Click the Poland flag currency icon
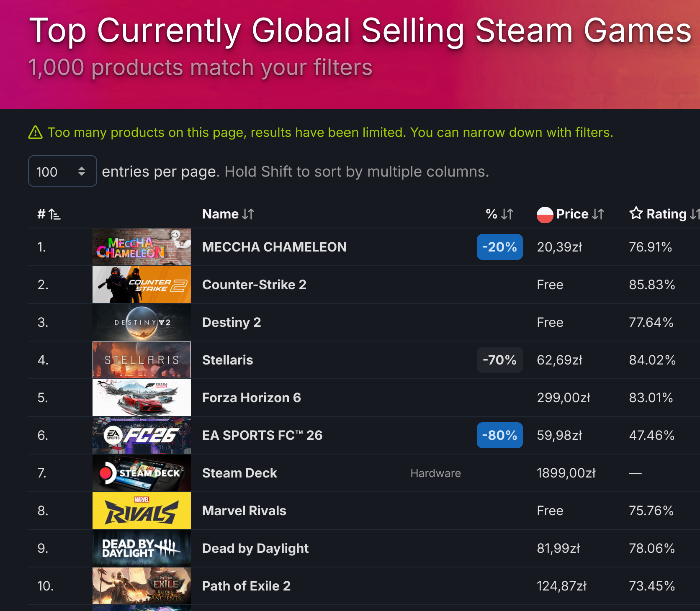The image size is (700, 611). pos(545,215)
